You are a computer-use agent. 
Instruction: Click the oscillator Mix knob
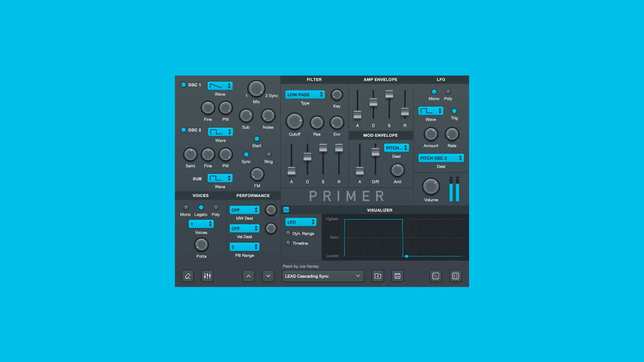pyautogui.click(x=256, y=88)
